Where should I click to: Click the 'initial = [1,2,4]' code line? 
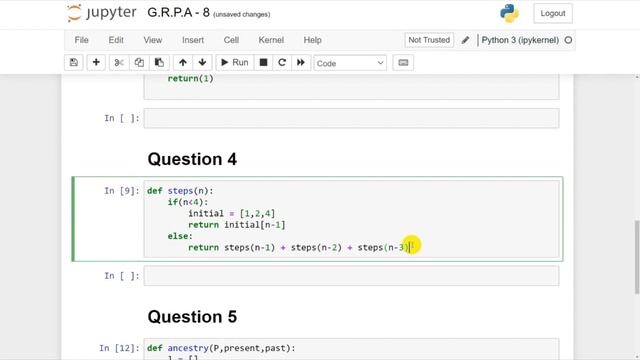[x=231, y=213]
